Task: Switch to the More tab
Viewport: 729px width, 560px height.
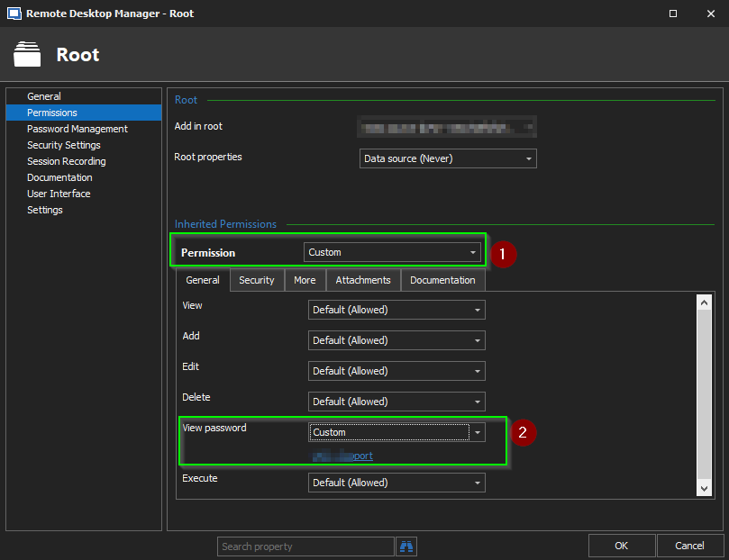Action: (305, 280)
